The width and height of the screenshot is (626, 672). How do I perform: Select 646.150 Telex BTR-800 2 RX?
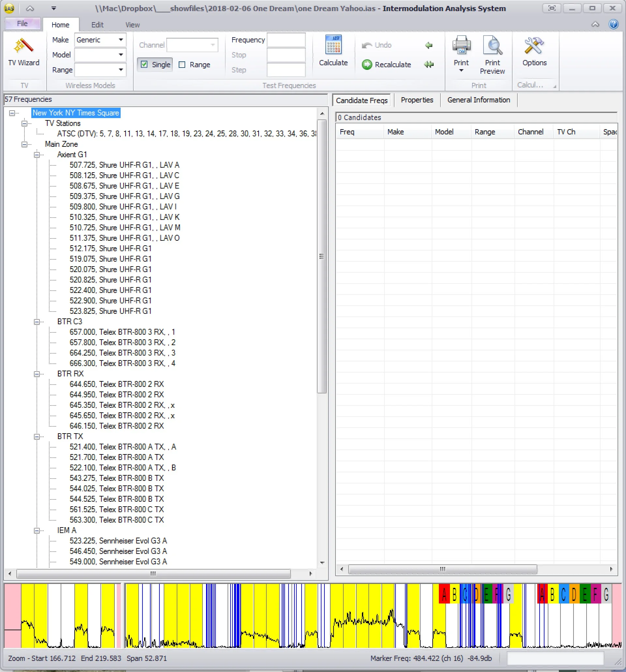[116, 426]
